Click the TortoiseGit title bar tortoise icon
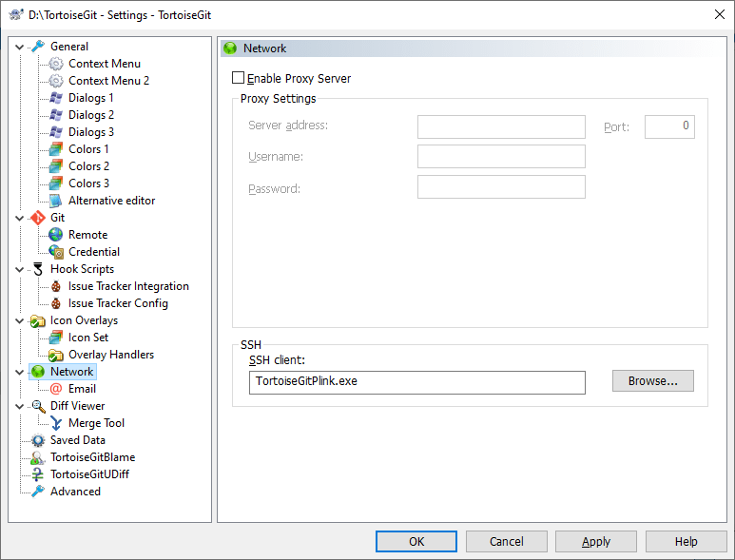 16,14
